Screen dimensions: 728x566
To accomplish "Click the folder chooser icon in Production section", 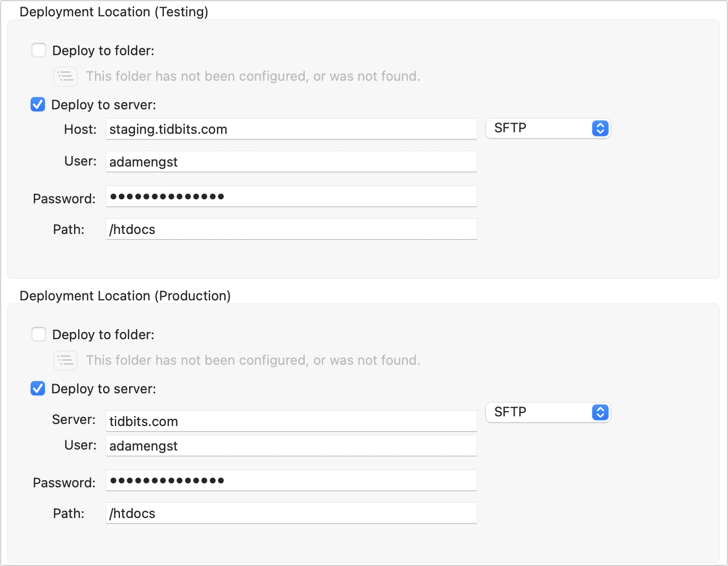I will 65,361.
